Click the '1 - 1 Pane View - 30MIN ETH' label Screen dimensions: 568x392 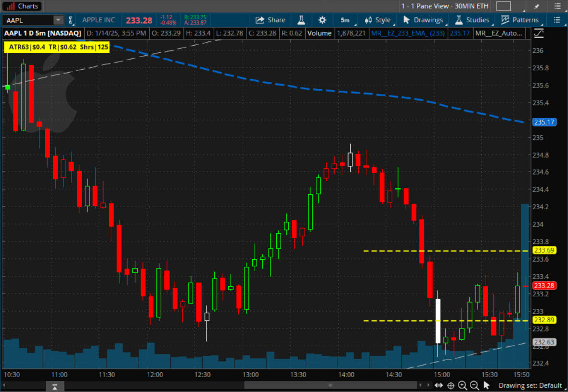(445, 6)
